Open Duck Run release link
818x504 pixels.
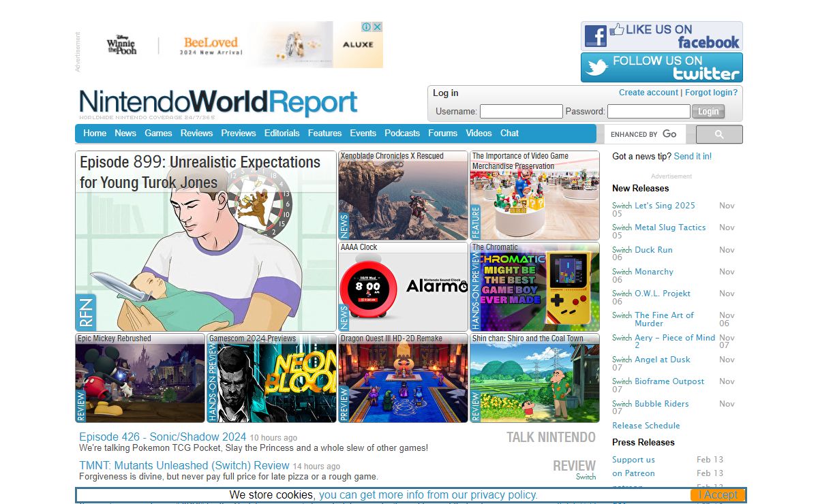(654, 250)
